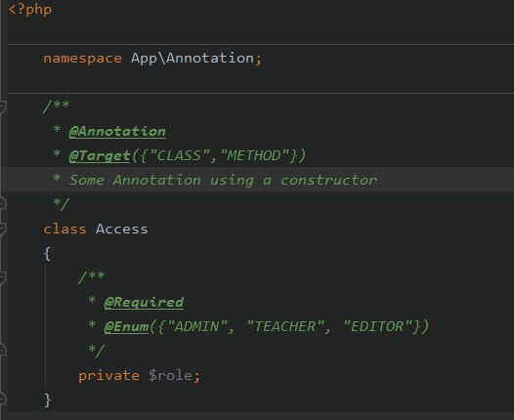The width and height of the screenshot is (514, 420).
Task: Click fold end marker at class closing brace
Action: [x=3, y=399]
